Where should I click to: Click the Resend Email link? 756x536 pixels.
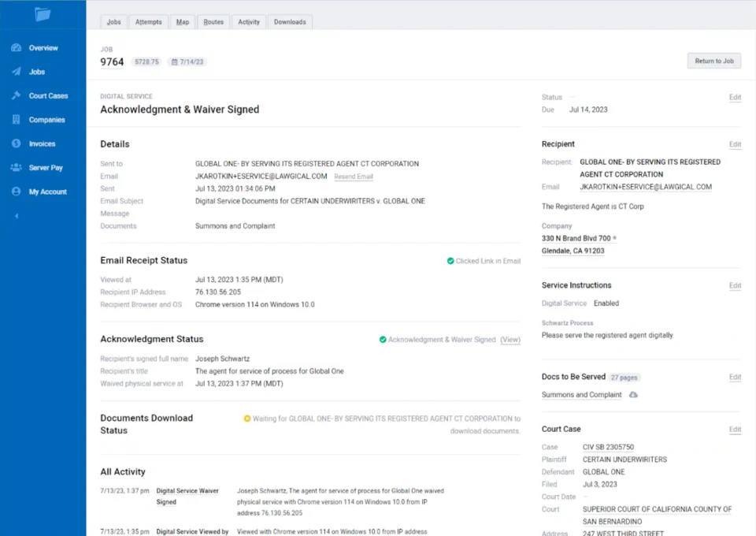click(354, 177)
